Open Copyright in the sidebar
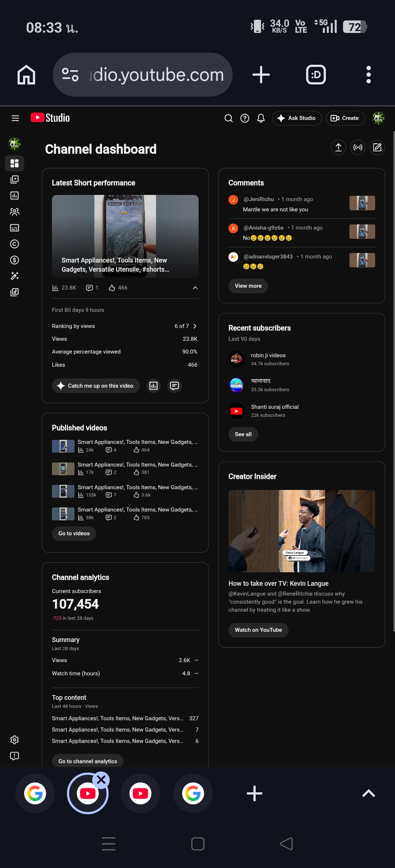Screen dimensions: 395x868 (15, 244)
